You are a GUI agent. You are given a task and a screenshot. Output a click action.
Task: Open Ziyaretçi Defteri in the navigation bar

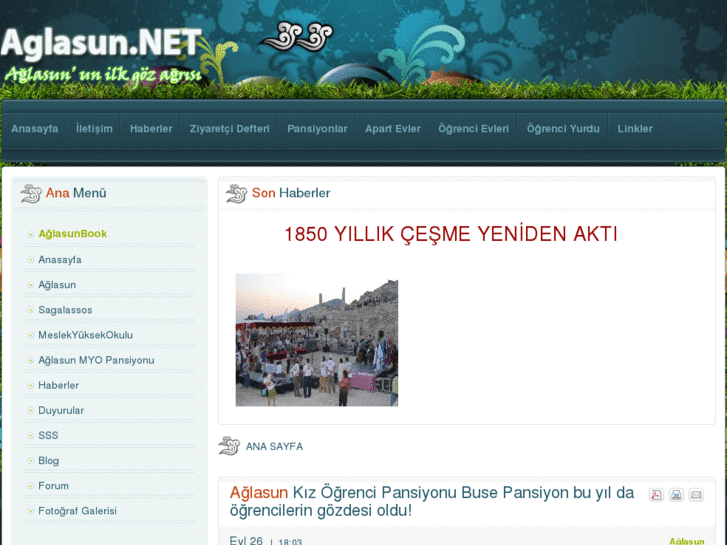[x=230, y=129]
